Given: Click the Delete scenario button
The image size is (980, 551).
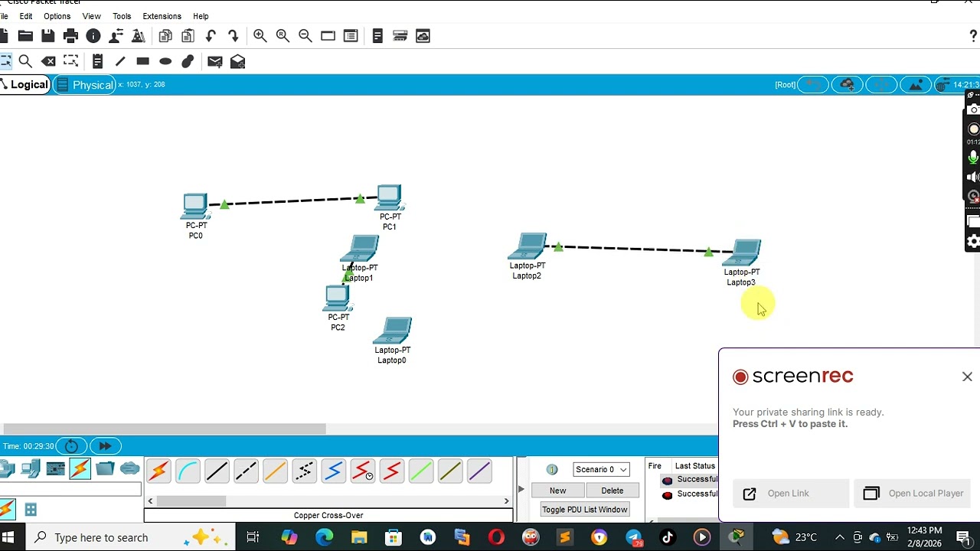Looking at the screenshot, I should tap(612, 491).
